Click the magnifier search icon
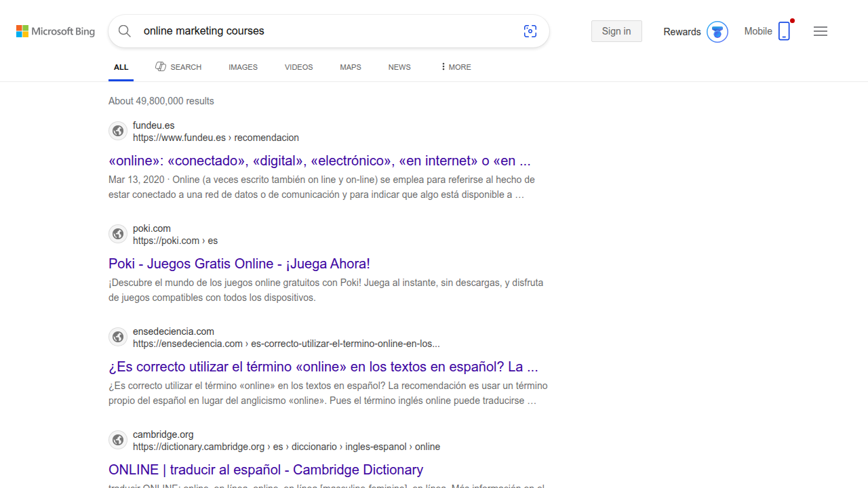The height and width of the screenshot is (488, 868). (125, 31)
